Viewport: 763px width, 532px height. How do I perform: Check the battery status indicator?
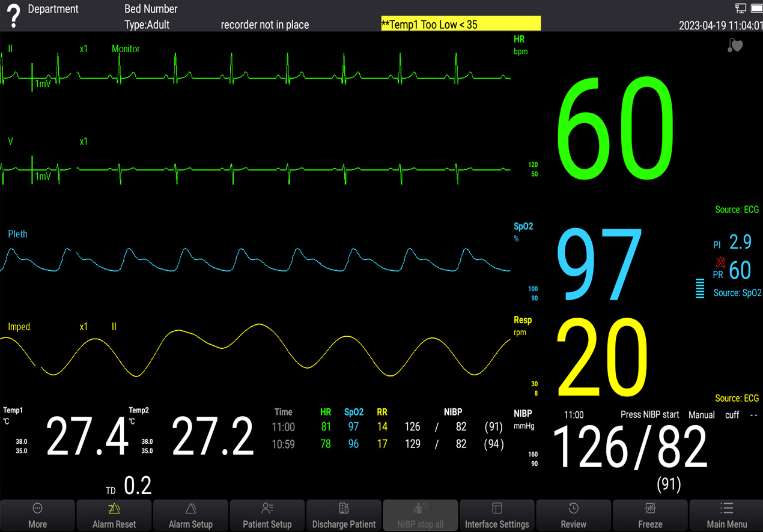point(756,8)
